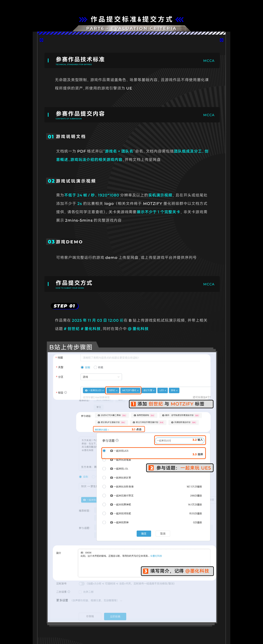Viewport: 263px width, 644px height.
Task: Click the hashtag text # 创世纪
Action: click(x=72, y=329)
